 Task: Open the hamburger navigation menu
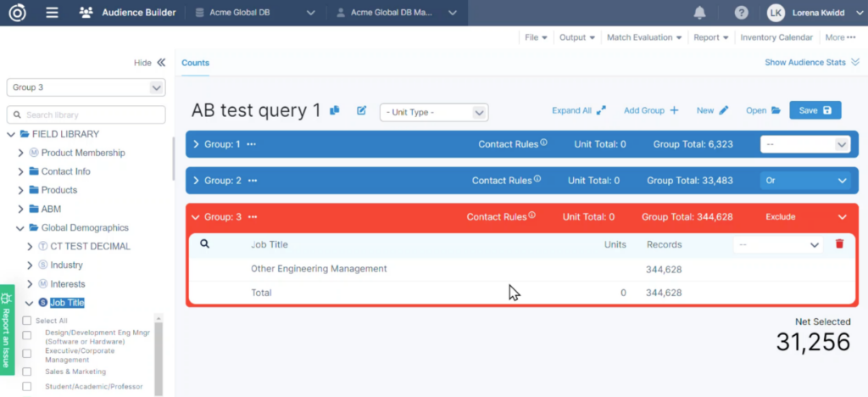[52, 13]
